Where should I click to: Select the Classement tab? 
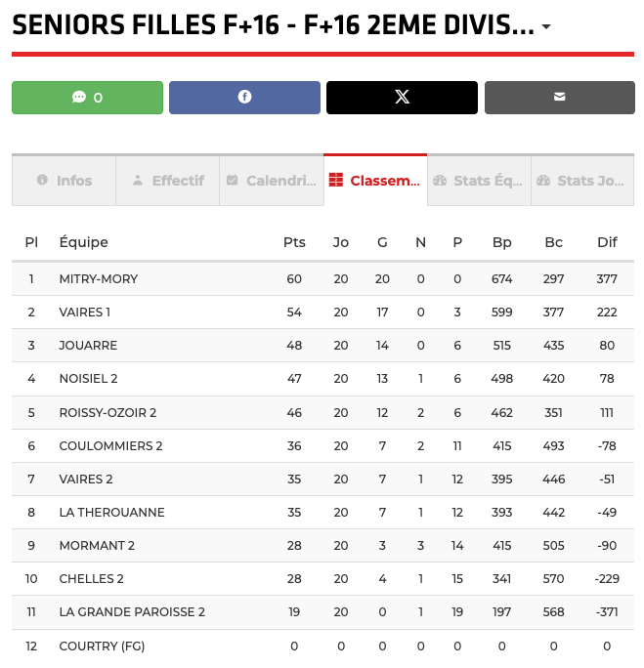tap(375, 181)
